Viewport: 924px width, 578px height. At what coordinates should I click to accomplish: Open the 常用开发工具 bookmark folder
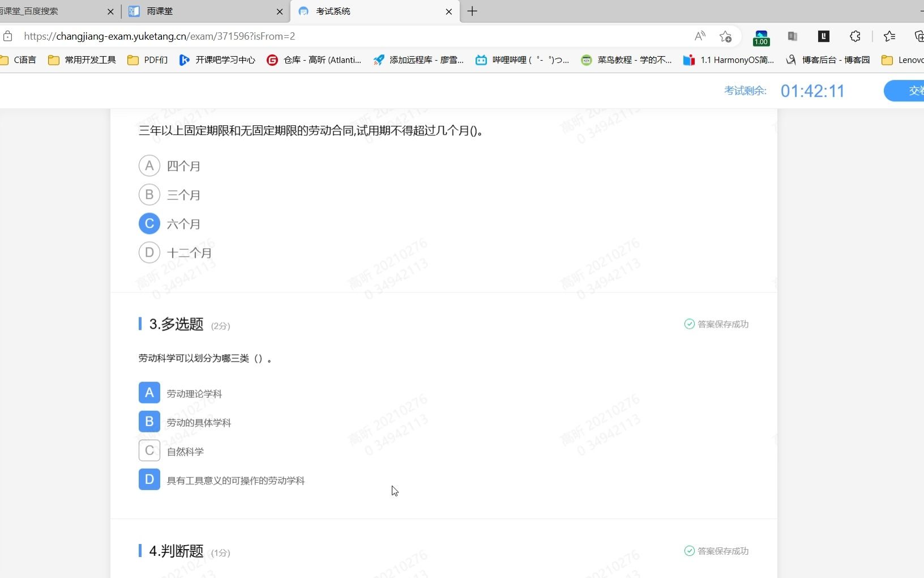click(x=82, y=59)
